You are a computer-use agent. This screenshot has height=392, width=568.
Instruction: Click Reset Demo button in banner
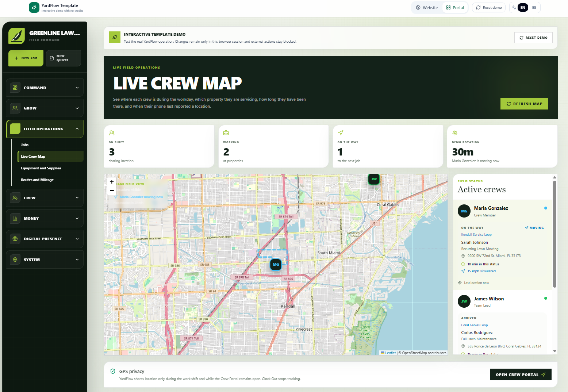pos(533,38)
